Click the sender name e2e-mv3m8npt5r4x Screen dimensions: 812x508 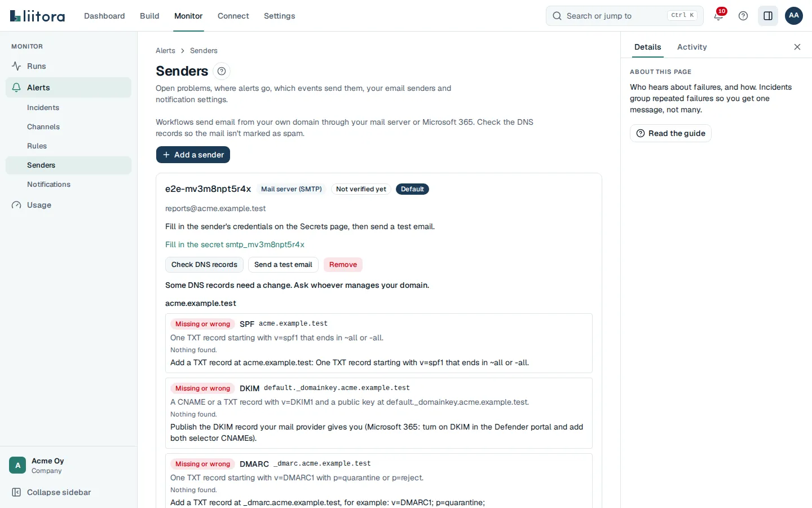[x=208, y=189]
